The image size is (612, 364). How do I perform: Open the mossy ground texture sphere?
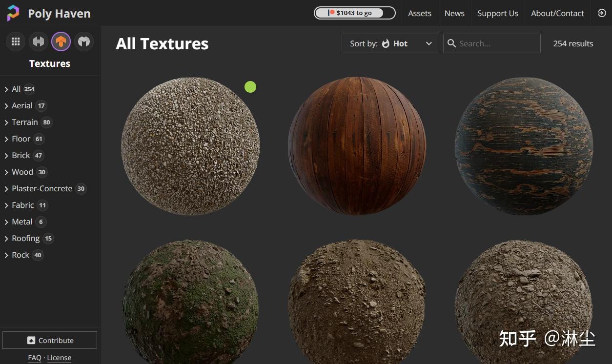point(190,302)
